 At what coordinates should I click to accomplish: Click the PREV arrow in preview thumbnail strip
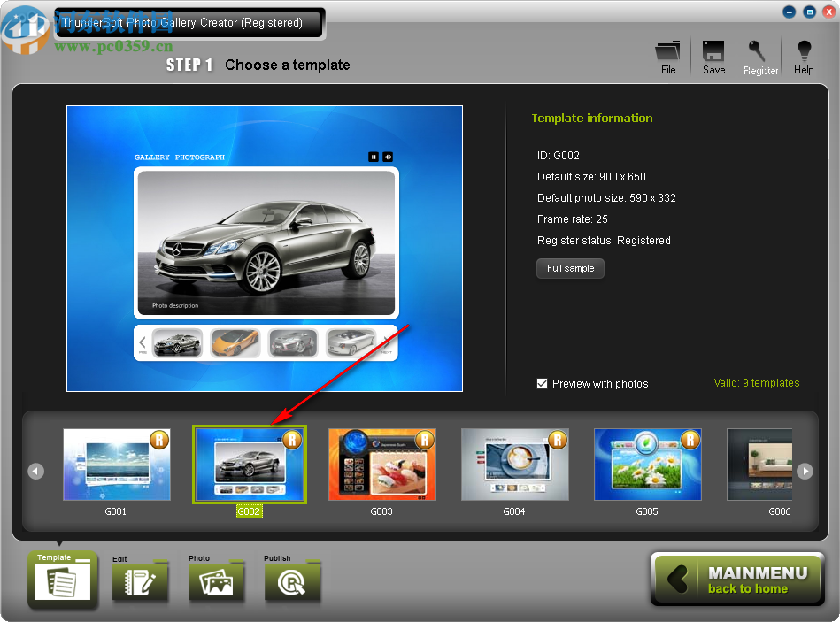[143, 342]
